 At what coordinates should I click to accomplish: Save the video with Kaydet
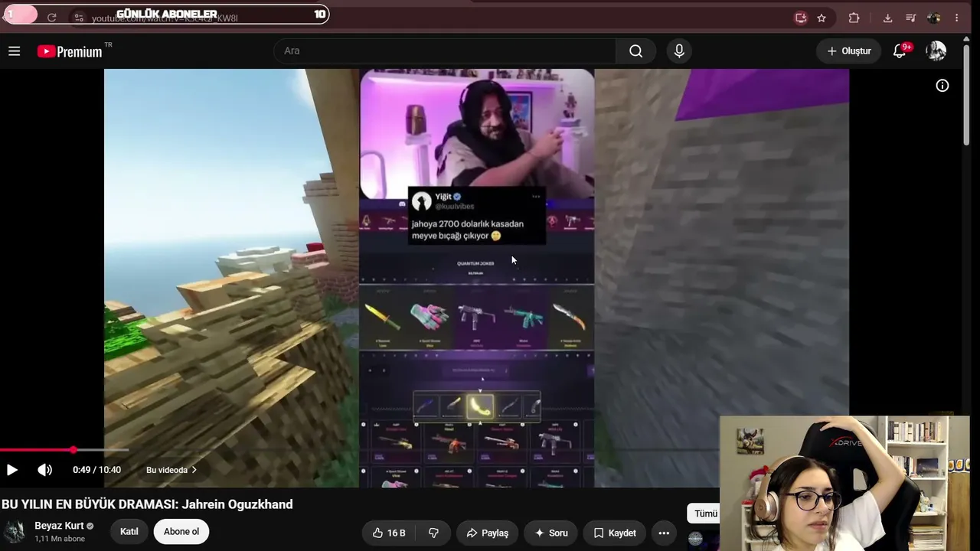point(615,533)
